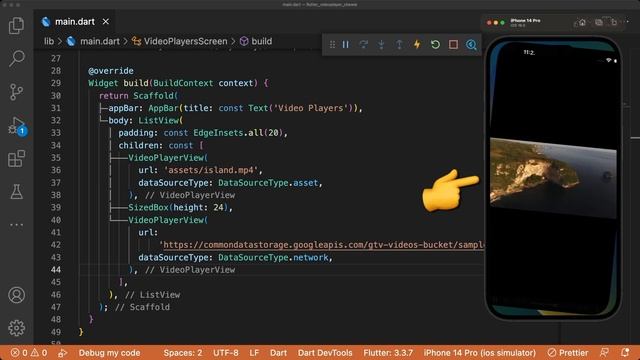Trigger Flutter Hot Reload lightning icon
The image size is (640, 360).
pos(417,44)
